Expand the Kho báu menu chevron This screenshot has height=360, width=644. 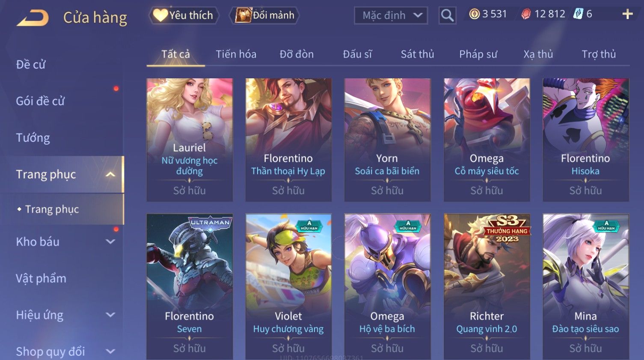pyautogui.click(x=110, y=242)
